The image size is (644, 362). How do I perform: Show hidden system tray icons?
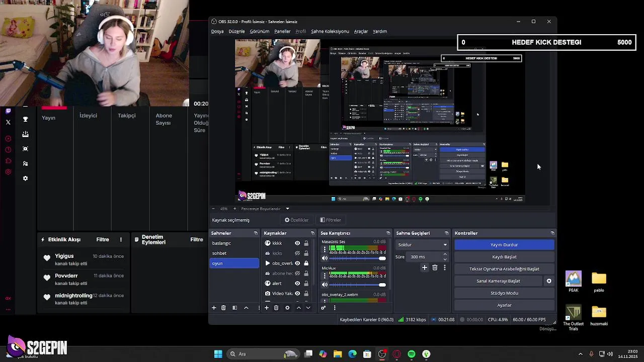[x=580, y=354]
